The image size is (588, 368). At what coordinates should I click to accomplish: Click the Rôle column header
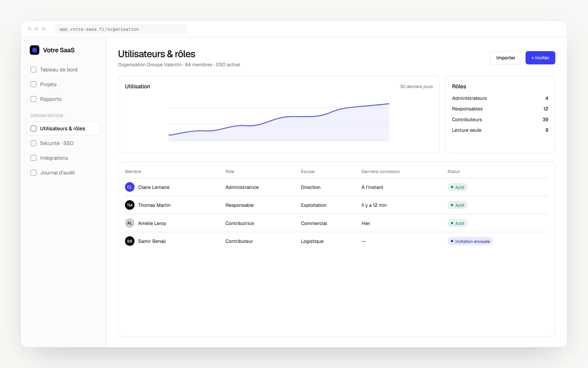(230, 171)
